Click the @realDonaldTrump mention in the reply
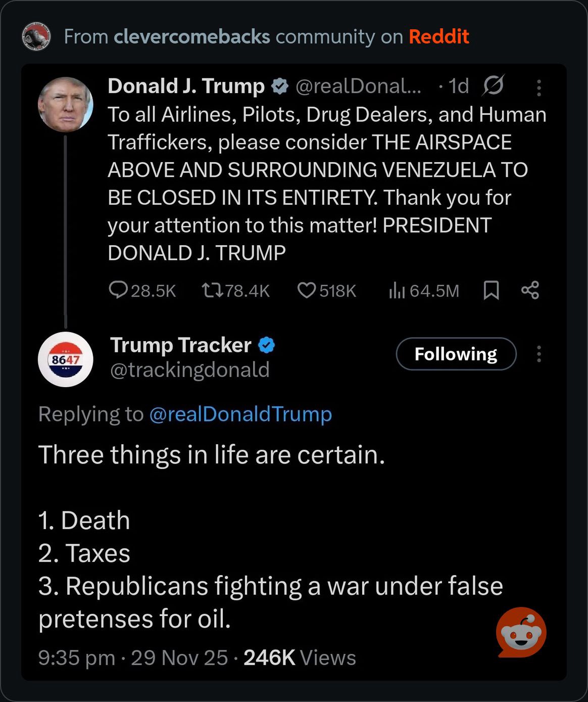 pos(240,414)
